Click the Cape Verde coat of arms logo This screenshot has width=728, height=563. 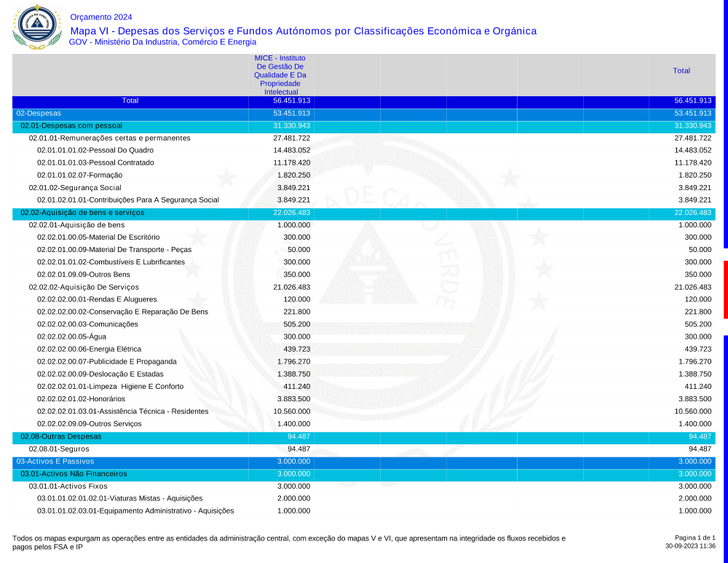(x=36, y=27)
